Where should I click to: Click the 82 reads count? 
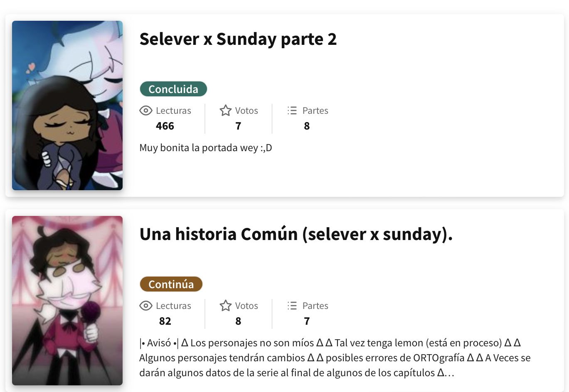point(165,321)
